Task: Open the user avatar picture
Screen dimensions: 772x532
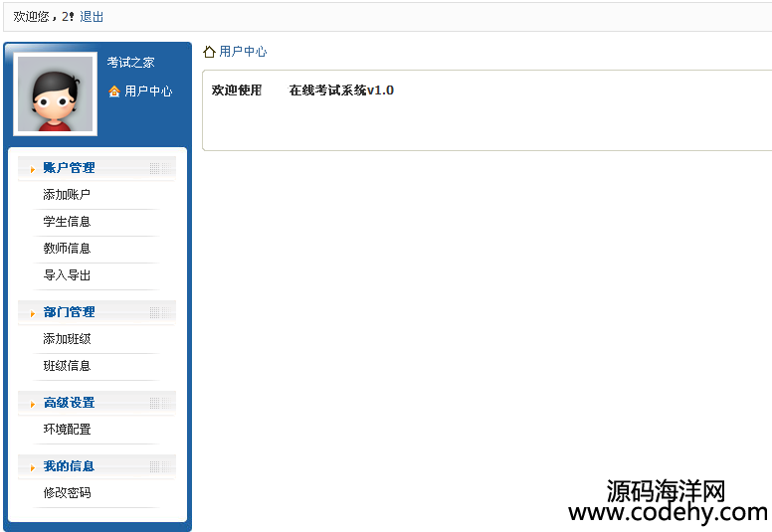Action: [x=55, y=94]
